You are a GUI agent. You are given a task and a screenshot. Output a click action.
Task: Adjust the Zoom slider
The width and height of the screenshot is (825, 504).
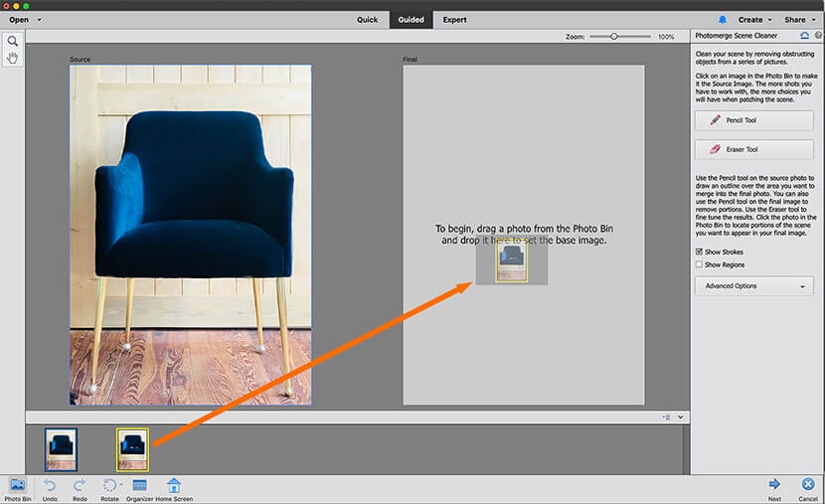[614, 37]
